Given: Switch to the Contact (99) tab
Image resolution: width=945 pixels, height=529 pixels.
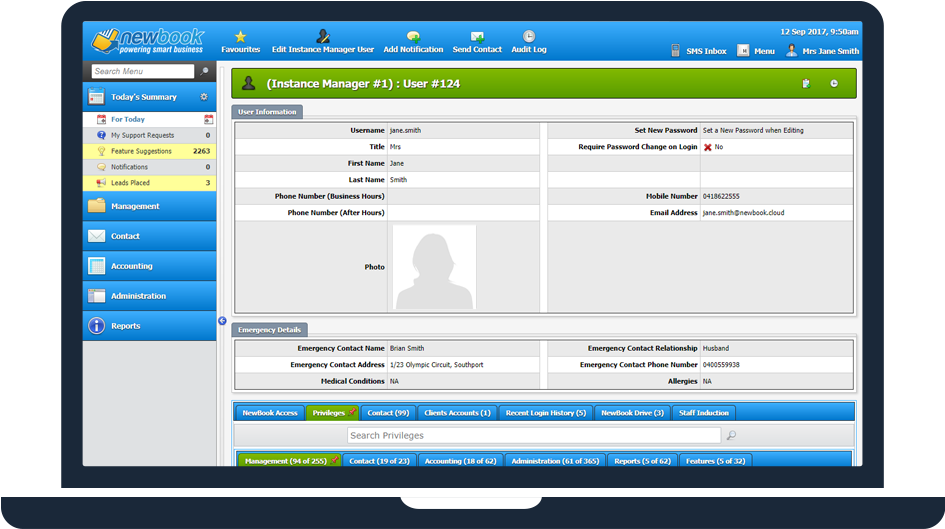Looking at the screenshot, I should point(388,413).
